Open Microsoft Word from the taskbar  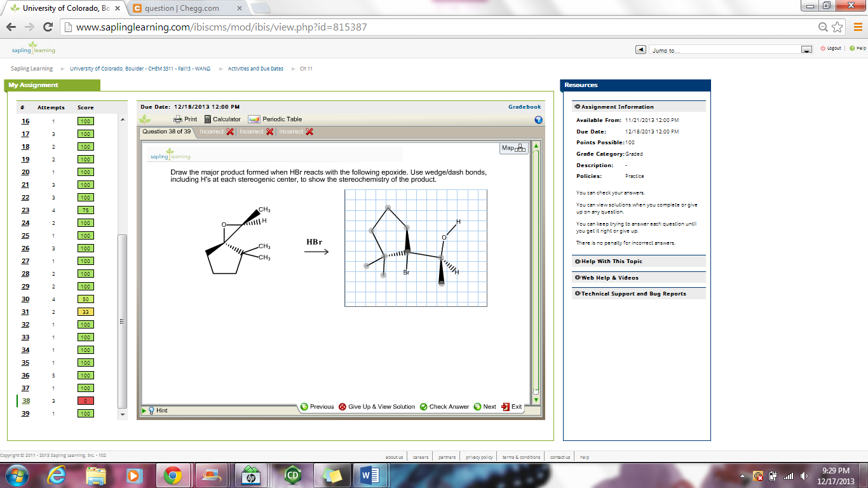pyautogui.click(x=370, y=475)
